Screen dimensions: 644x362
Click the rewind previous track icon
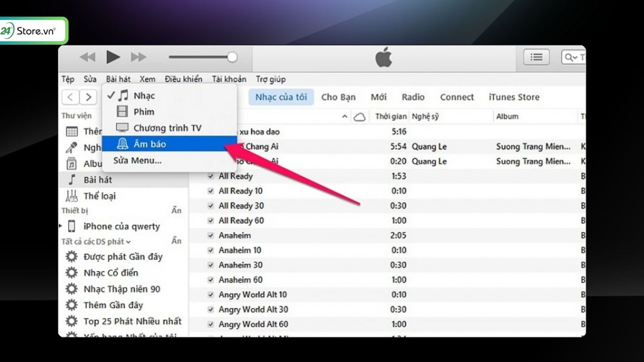point(87,57)
